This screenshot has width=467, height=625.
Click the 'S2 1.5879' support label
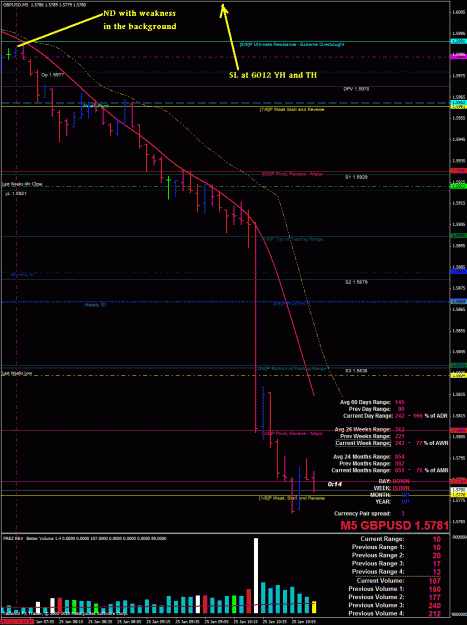point(356,282)
